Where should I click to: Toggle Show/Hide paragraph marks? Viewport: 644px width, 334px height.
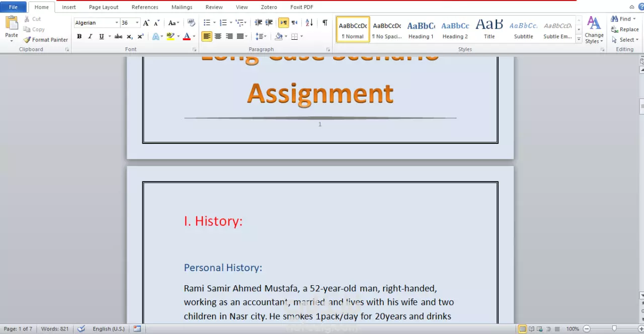325,23
